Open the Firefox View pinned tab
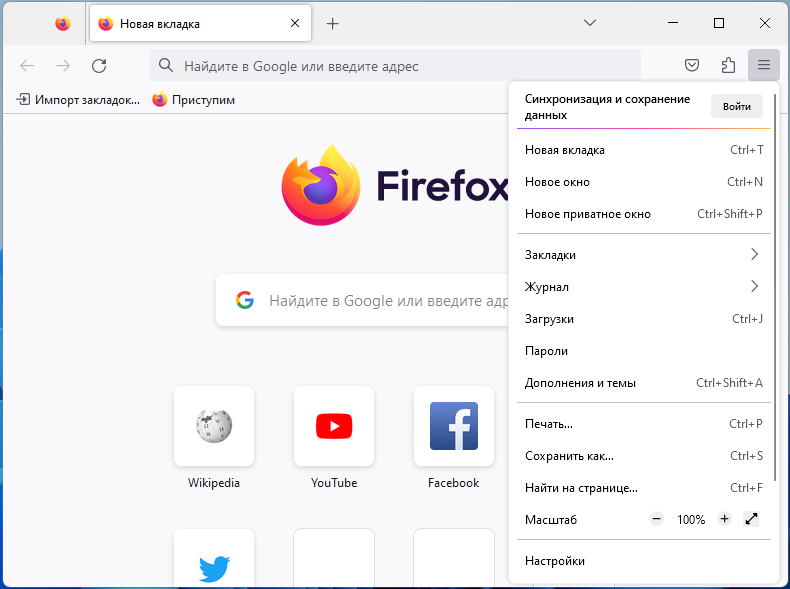Image resolution: width=790 pixels, height=589 pixels. click(62, 24)
